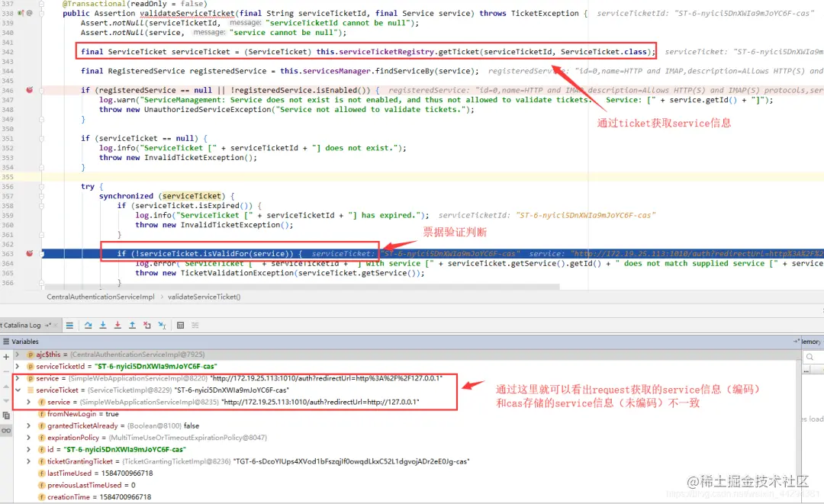Click the isValidFor call on line 363
The height and width of the screenshot is (504, 824).
[x=226, y=254]
